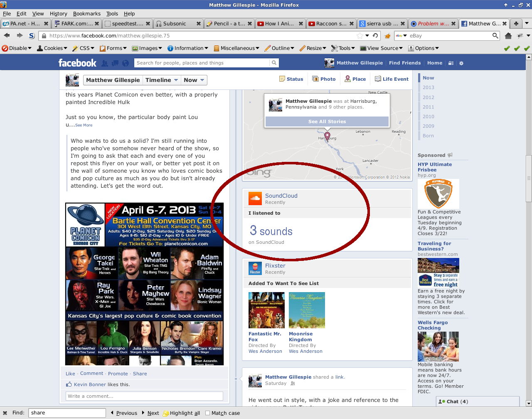Open the tab list dropdown arrow

click(527, 24)
